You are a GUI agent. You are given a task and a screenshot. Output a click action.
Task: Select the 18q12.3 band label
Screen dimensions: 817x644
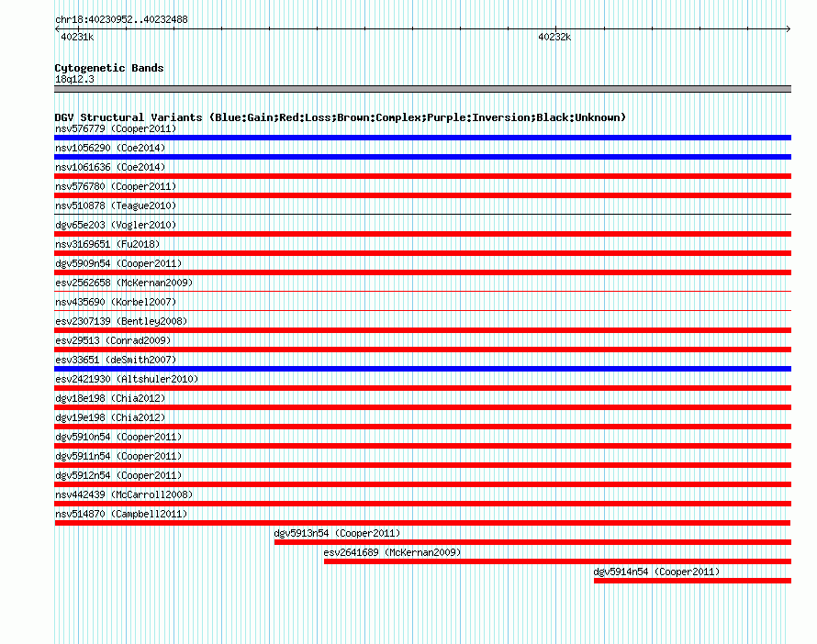click(x=74, y=79)
